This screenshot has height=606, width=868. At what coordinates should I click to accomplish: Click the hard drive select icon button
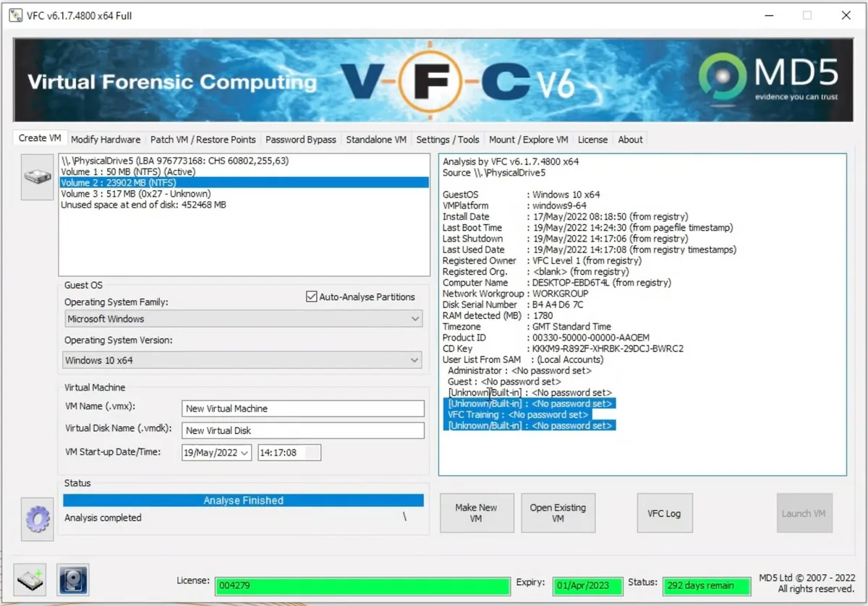[x=37, y=176]
